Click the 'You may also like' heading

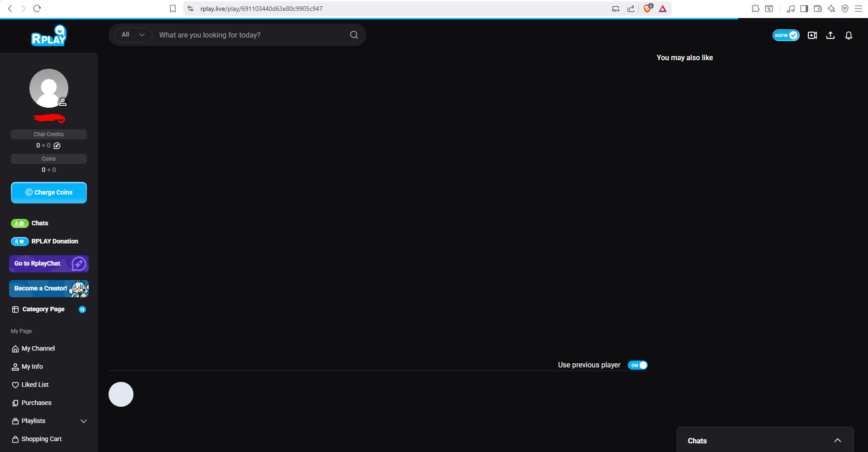click(x=685, y=58)
